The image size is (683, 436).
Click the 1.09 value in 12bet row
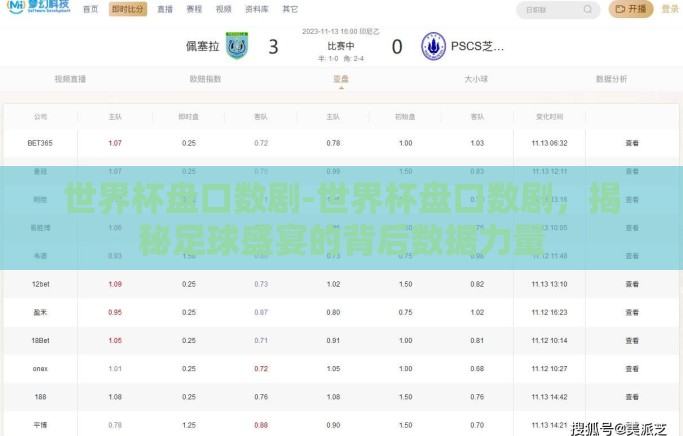click(x=115, y=284)
